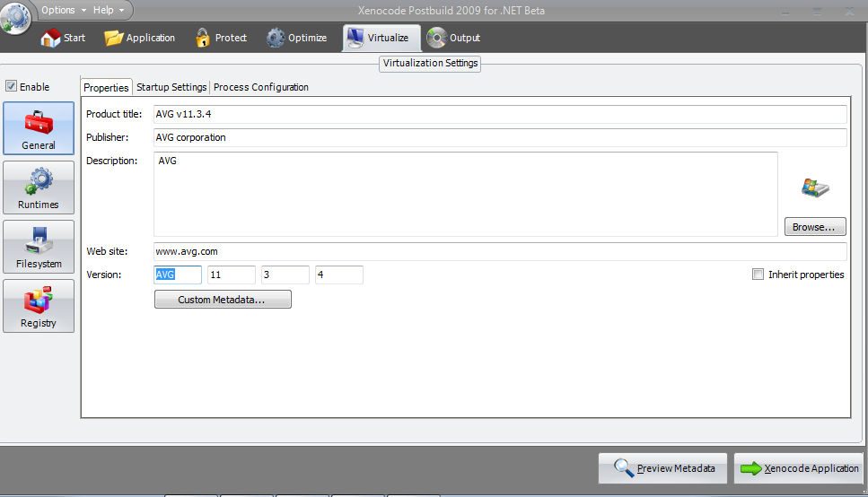This screenshot has width=868, height=497.
Task: Open the Help dropdown menu
Action: click(109, 10)
